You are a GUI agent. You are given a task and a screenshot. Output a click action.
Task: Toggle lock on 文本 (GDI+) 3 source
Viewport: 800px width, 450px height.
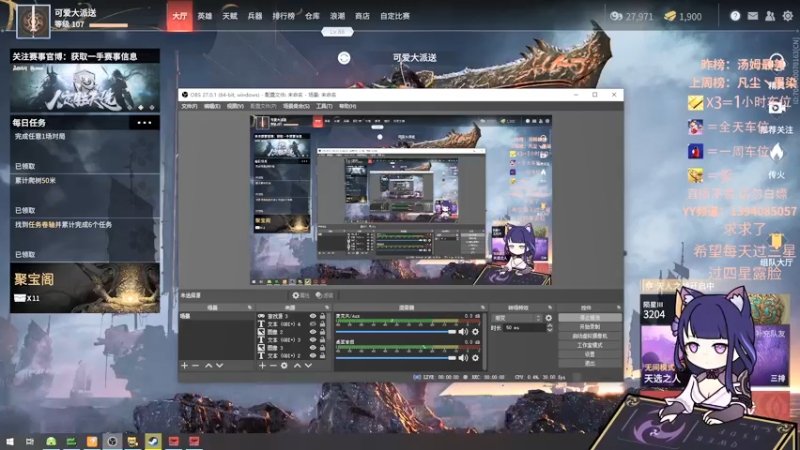tap(322, 340)
